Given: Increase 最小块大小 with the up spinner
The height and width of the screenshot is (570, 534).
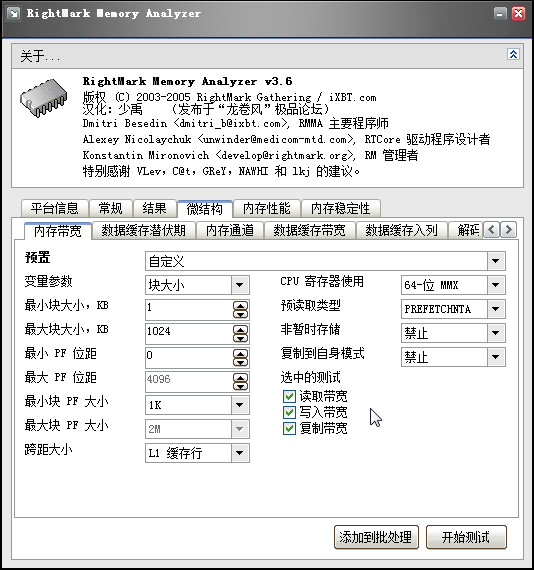Looking at the screenshot, I should click(241, 305).
